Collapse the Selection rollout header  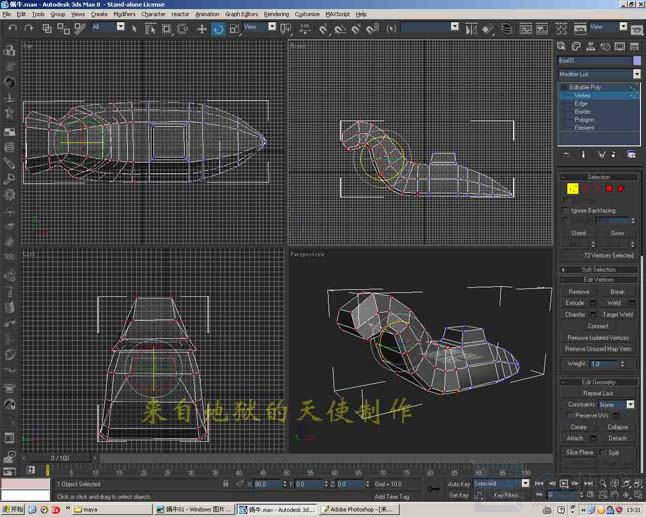click(599, 177)
